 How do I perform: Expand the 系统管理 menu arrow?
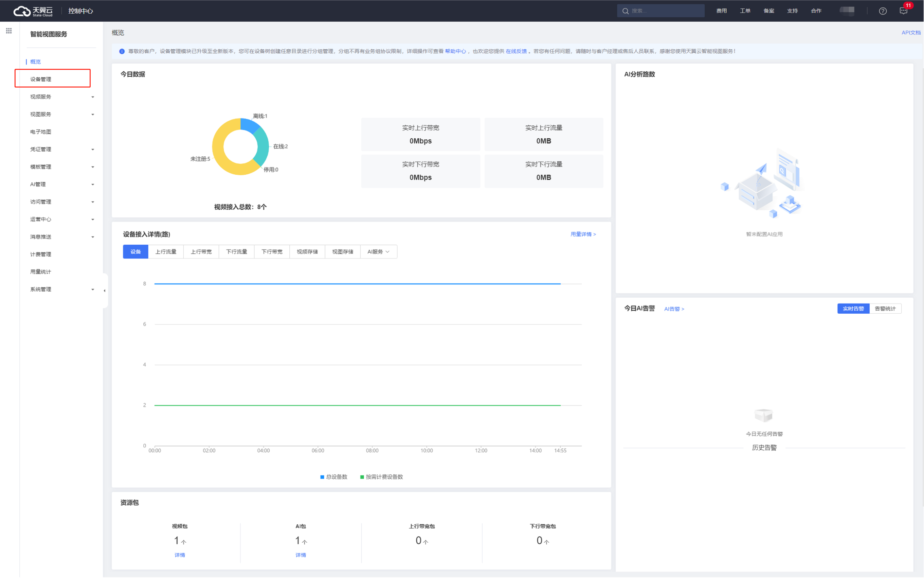[92, 289]
